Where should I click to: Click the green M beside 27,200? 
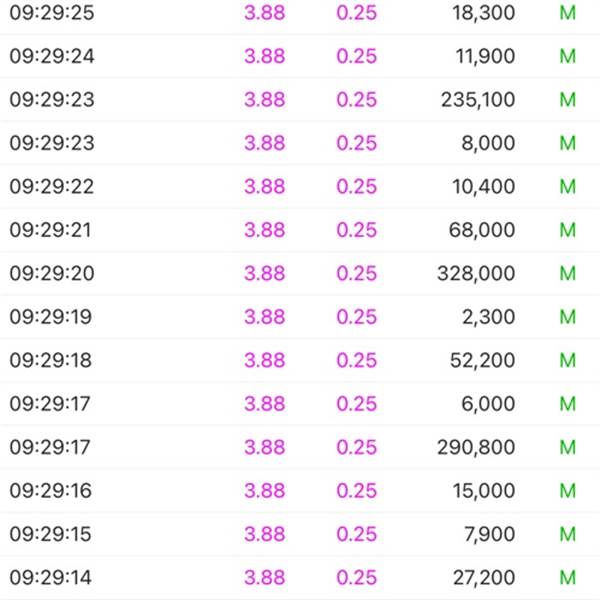coord(567,577)
